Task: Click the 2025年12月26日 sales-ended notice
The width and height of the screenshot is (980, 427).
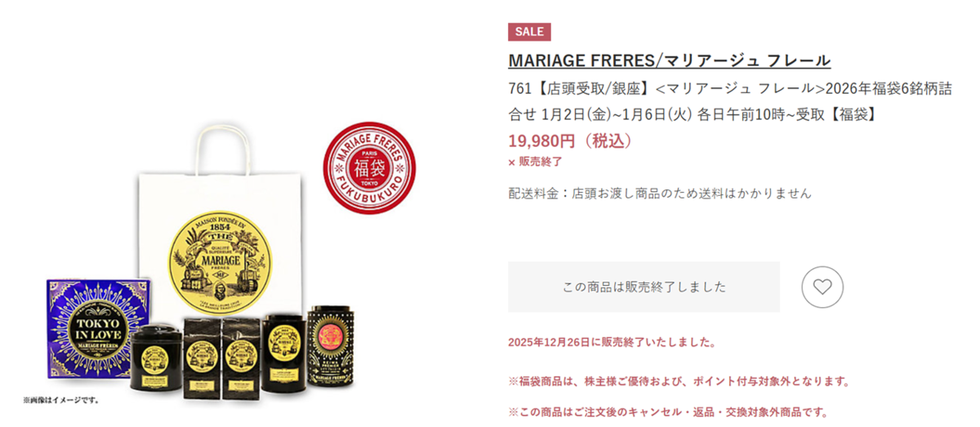Action: (612, 343)
